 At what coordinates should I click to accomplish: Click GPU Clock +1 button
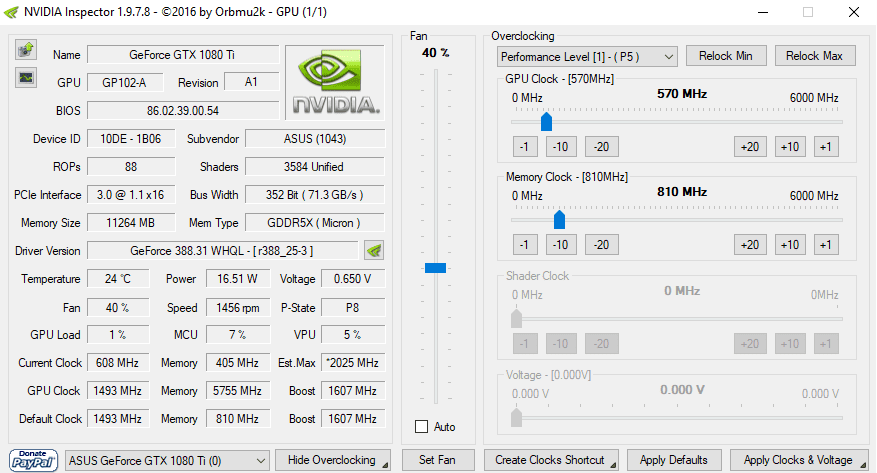pyautogui.click(x=826, y=147)
